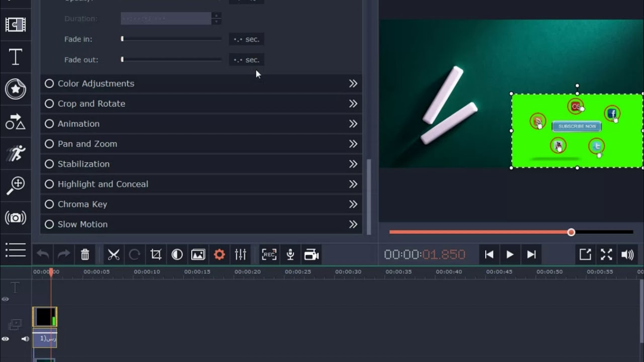Expand Slow Motion double chevron
The image size is (644, 362).
click(x=353, y=224)
